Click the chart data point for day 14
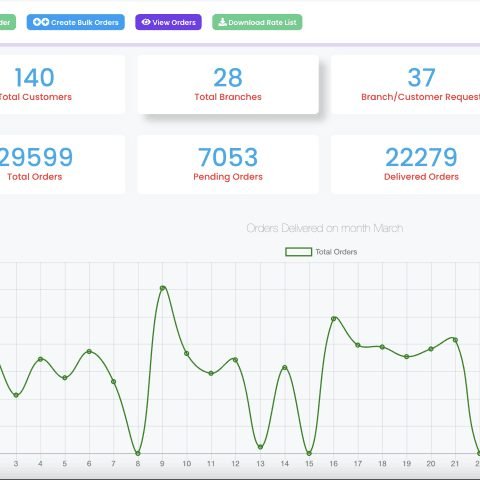The width and height of the screenshot is (480, 480). (x=285, y=367)
